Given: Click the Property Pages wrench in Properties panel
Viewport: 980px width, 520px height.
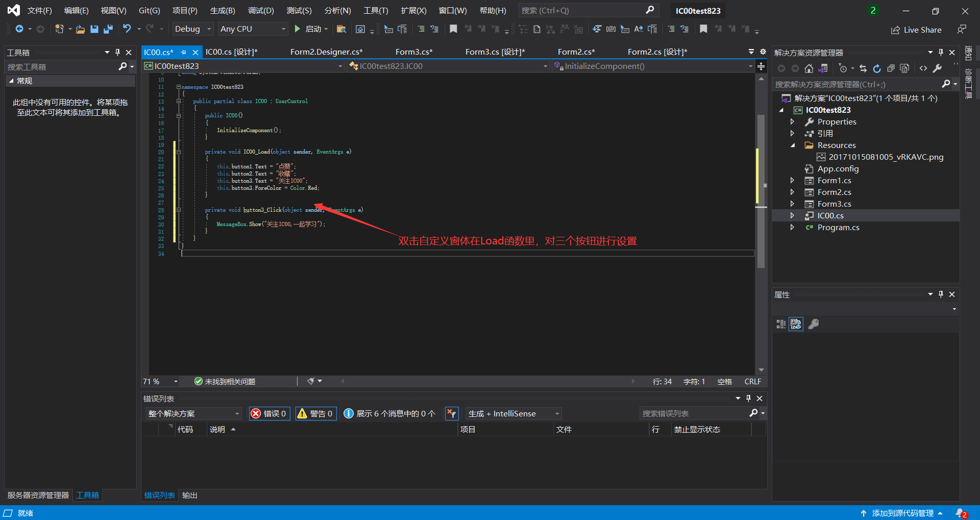Looking at the screenshot, I should pos(814,324).
